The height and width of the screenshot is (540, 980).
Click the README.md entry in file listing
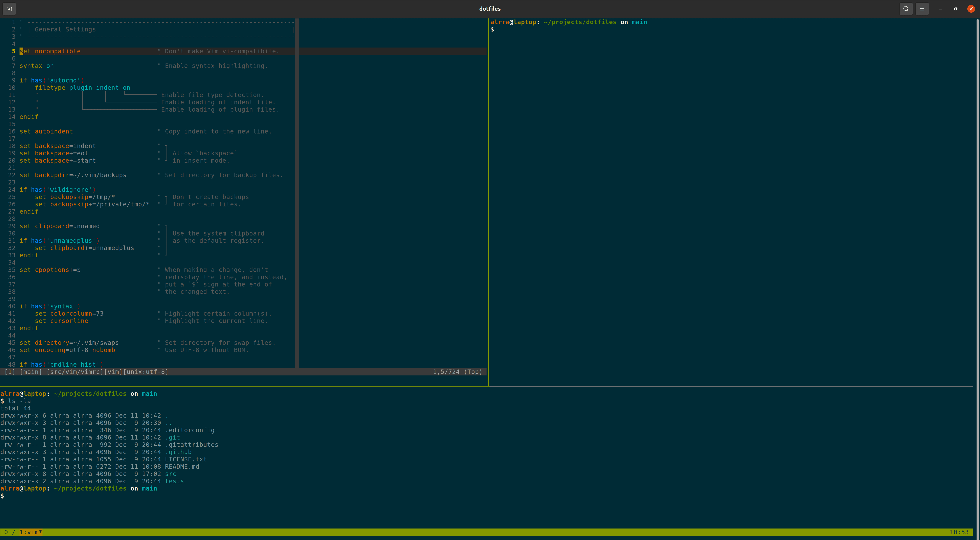point(182,467)
